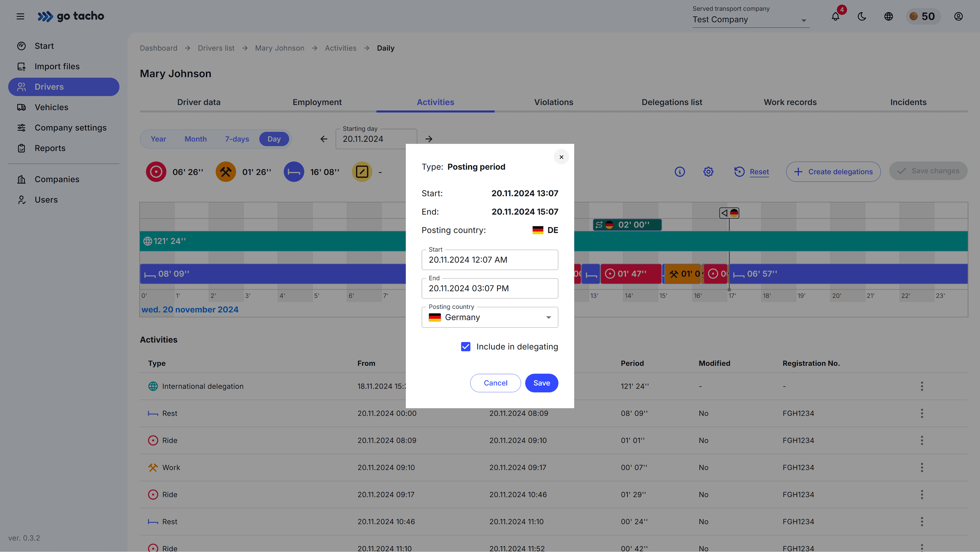Expand the Served transport company dropdown
This screenshot has height=552, width=980.
(751, 19)
